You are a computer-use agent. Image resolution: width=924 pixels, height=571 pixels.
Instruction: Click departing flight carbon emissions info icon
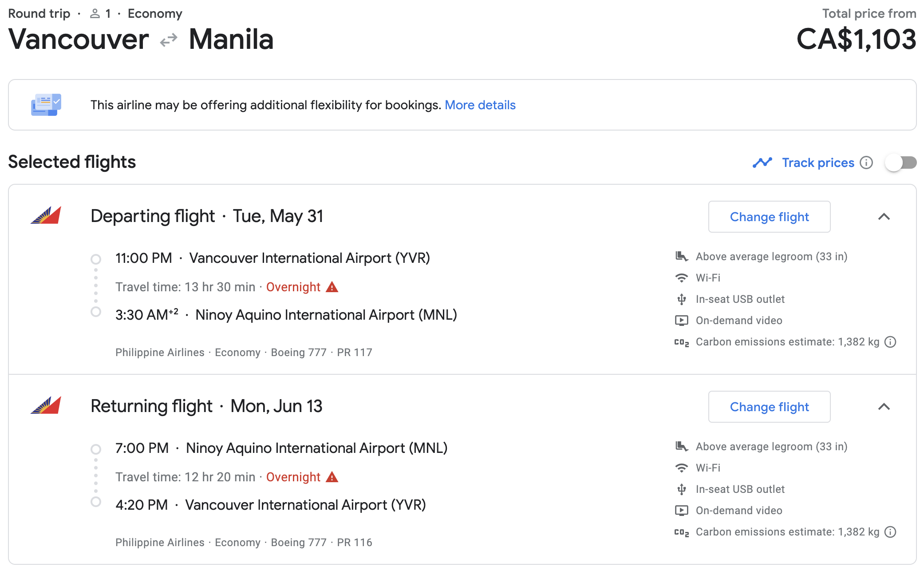890,342
